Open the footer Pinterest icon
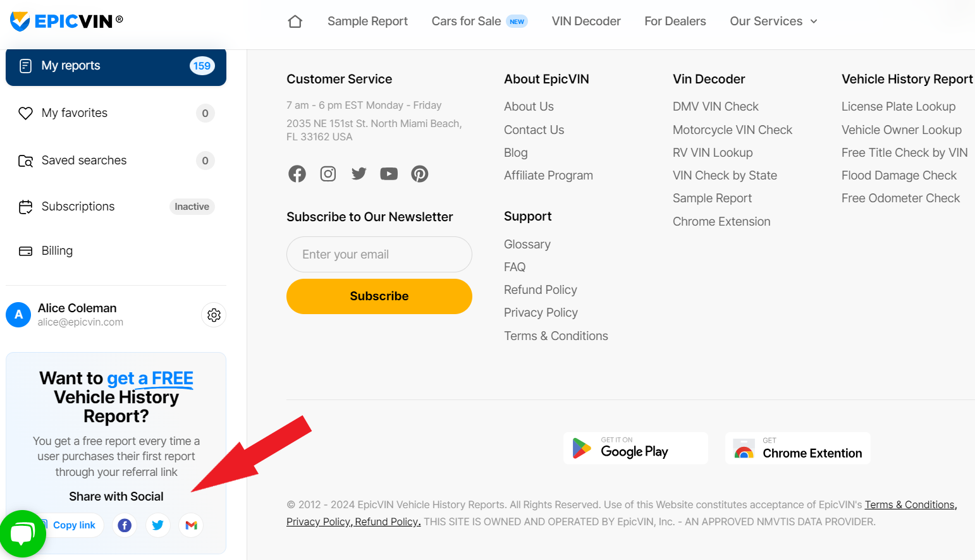Viewport: 975px width, 560px height. point(420,174)
